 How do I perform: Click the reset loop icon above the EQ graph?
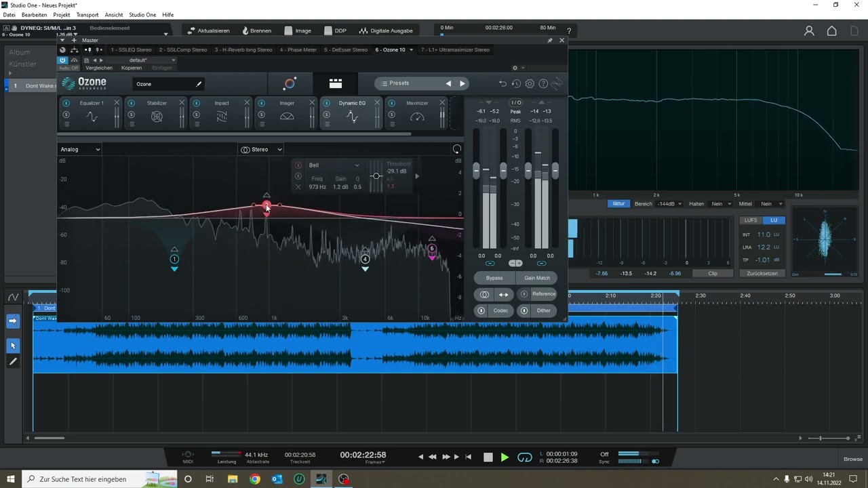tap(457, 149)
